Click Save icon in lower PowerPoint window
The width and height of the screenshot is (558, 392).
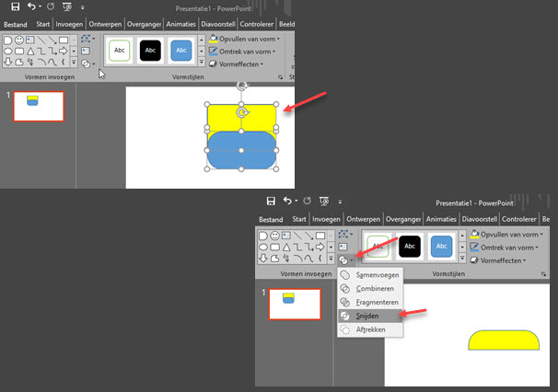[271, 201]
